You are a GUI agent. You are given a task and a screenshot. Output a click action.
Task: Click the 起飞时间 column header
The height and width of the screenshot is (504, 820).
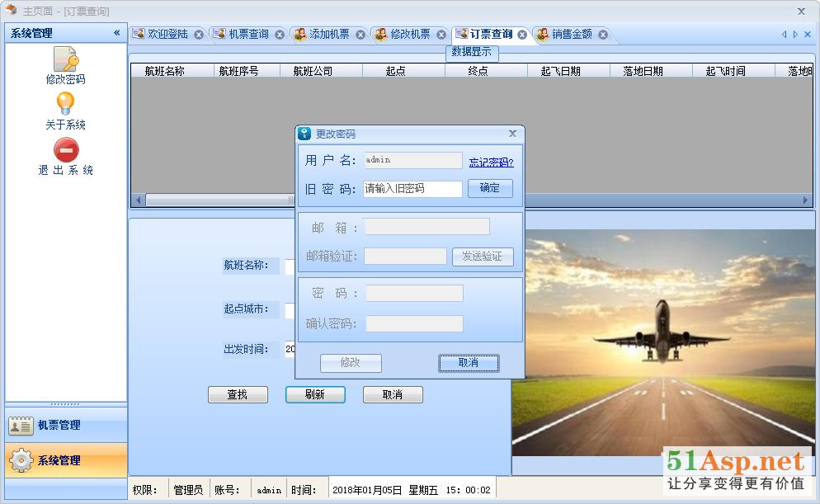[733, 71]
